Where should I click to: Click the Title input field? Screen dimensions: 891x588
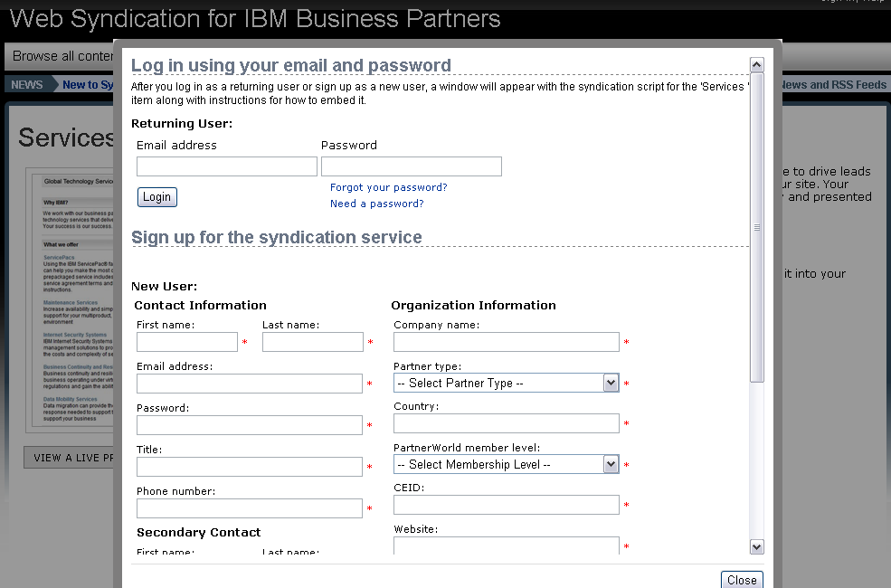(x=250, y=467)
